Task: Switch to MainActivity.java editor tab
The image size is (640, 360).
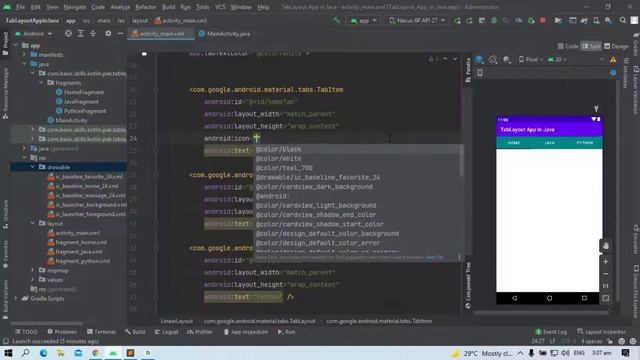Action: 224,34
